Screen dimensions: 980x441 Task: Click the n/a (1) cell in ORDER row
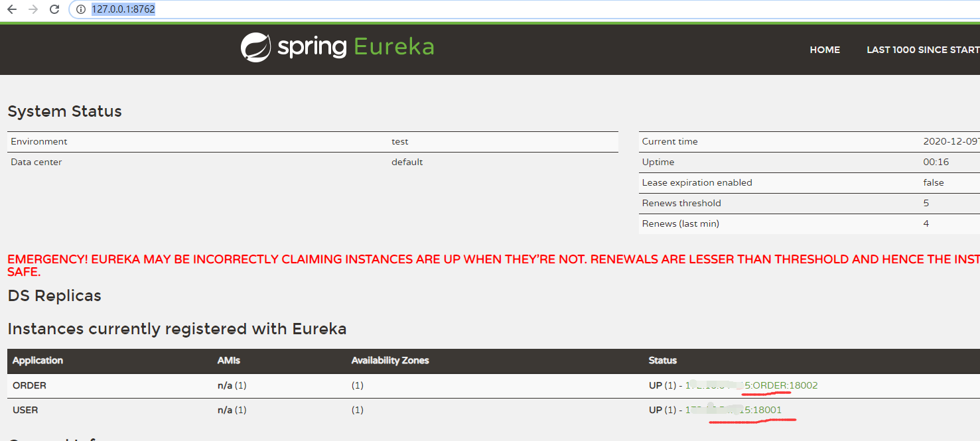pyautogui.click(x=232, y=385)
